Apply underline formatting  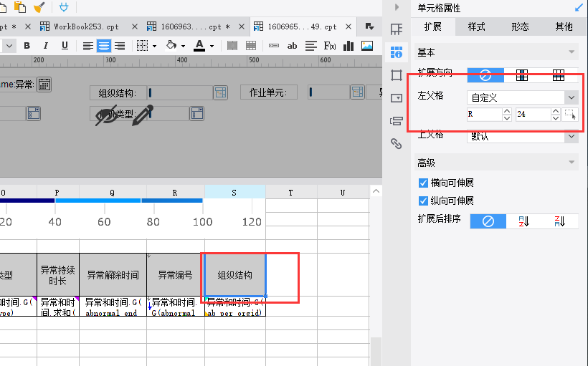pos(65,46)
